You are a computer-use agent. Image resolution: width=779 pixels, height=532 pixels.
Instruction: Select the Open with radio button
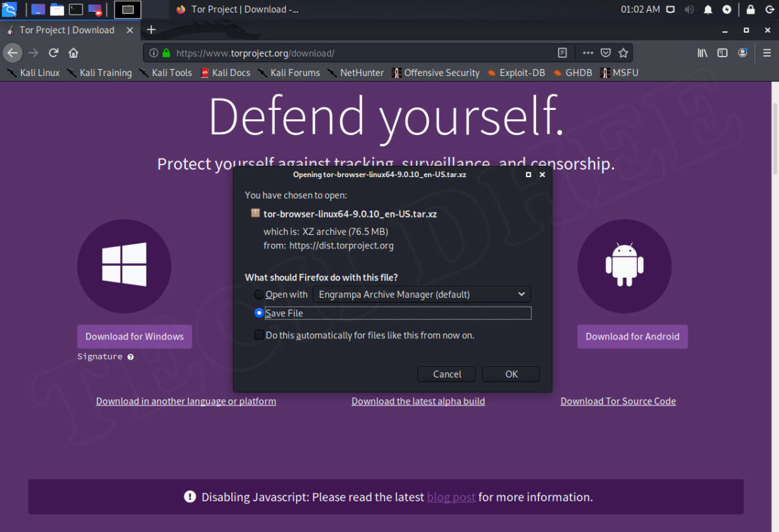pyautogui.click(x=259, y=294)
